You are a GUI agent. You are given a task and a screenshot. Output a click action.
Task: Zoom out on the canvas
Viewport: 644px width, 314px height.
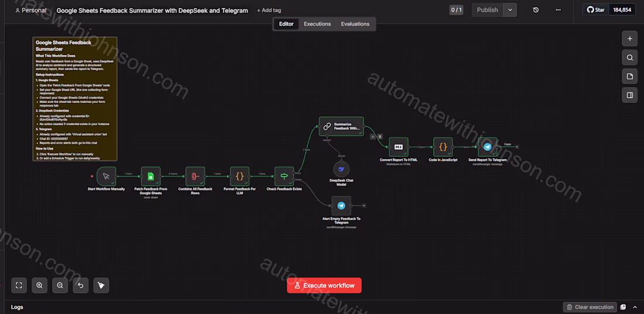point(60,285)
